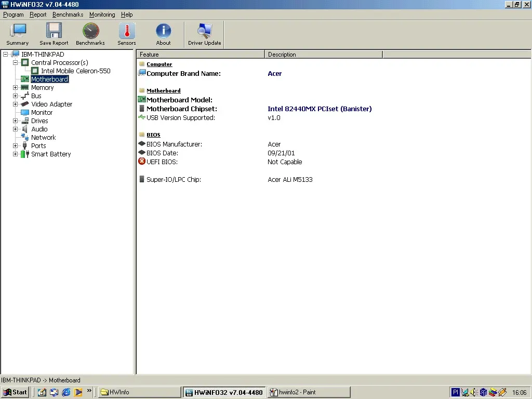This screenshot has width=532, height=399.
Task: Click the Acer ALi M5133 value
Action: coord(290,179)
